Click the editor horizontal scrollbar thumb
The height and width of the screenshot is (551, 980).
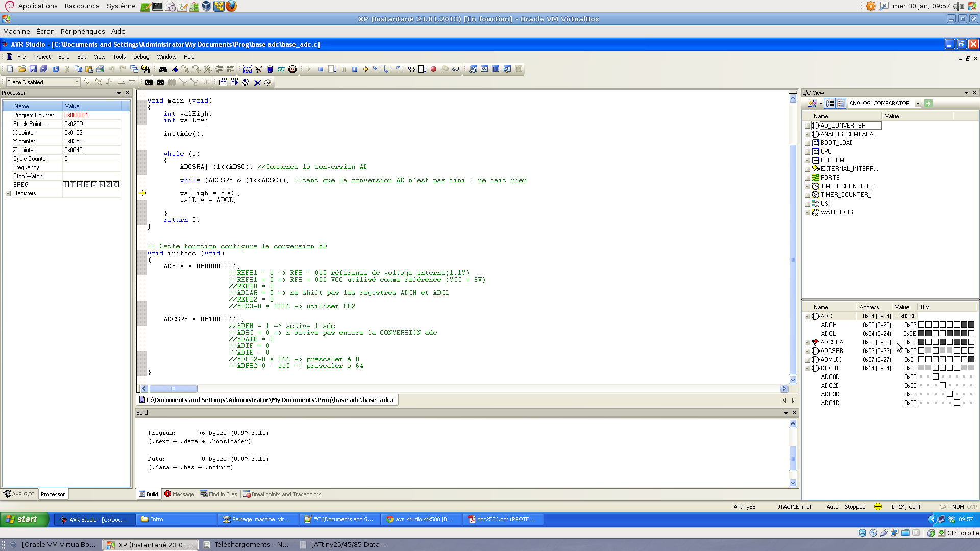(173, 389)
